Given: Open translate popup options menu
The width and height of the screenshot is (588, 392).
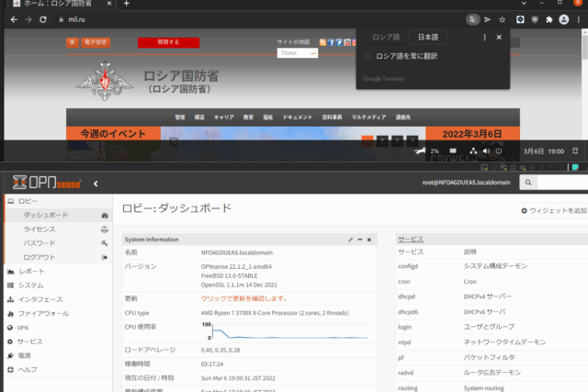Looking at the screenshot, I should pos(484,38).
